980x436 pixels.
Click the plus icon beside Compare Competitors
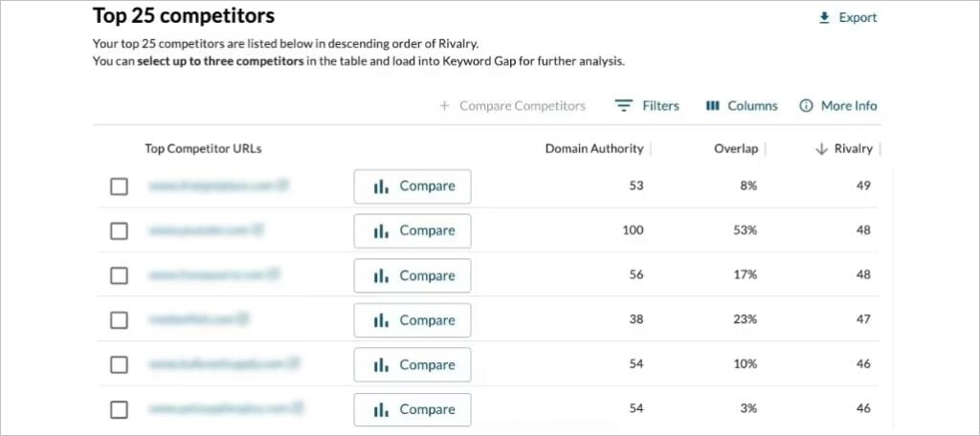pyautogui.click(x=444, y=105)
